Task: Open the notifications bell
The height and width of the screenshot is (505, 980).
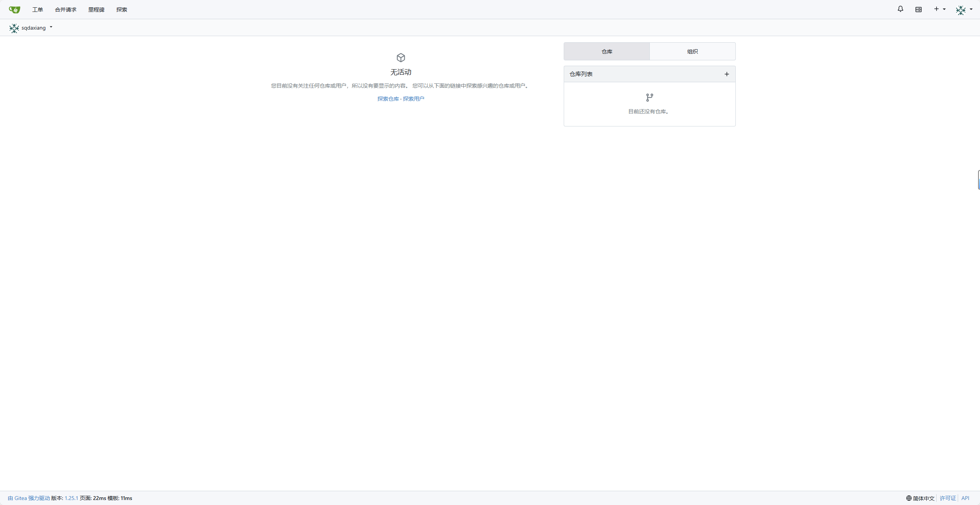Action: (900, 9)
